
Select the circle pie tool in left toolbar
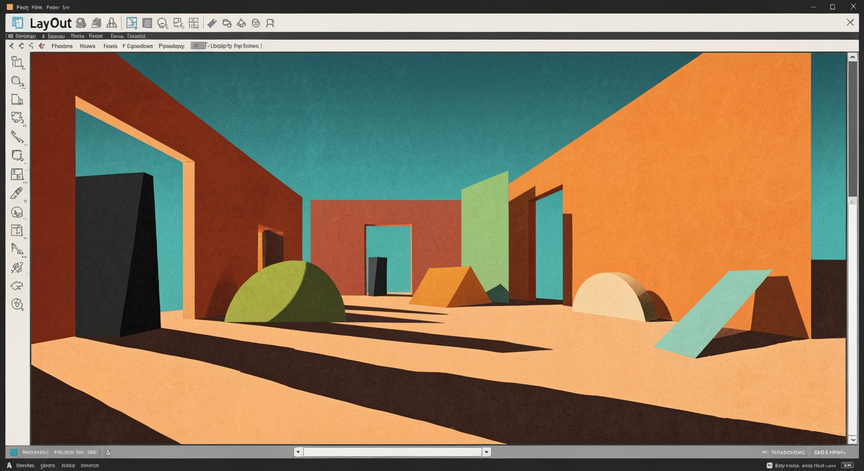click(18, 212)
